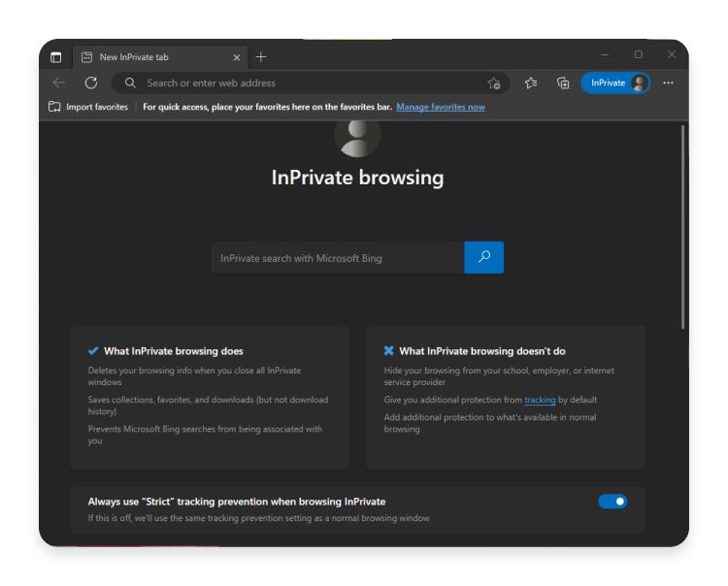Select the New InPrivate tab
This screenshot has width=728, height=586.
point(160,57)
